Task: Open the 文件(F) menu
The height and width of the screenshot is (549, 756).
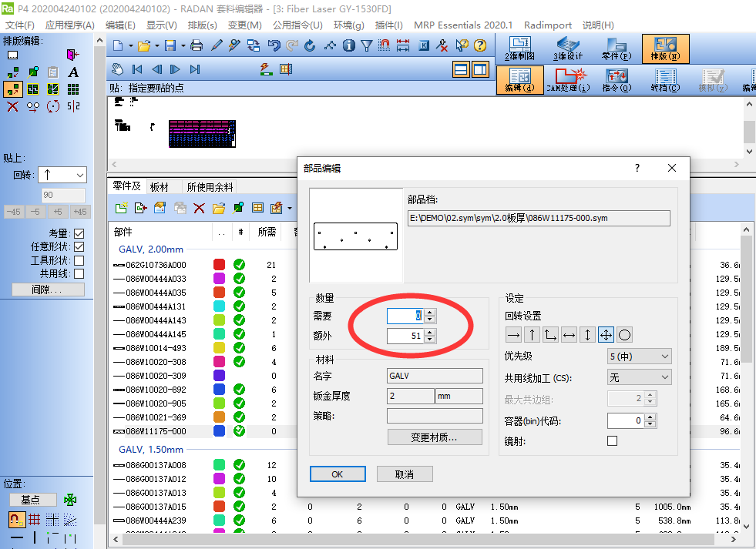Action: (20, 25)
